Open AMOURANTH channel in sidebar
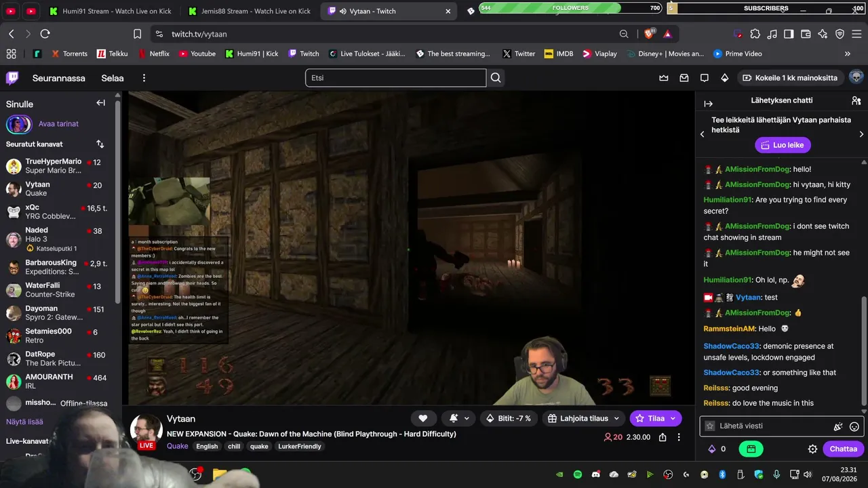The width and height of the screenshot is (868, 488). click(60, 382)
